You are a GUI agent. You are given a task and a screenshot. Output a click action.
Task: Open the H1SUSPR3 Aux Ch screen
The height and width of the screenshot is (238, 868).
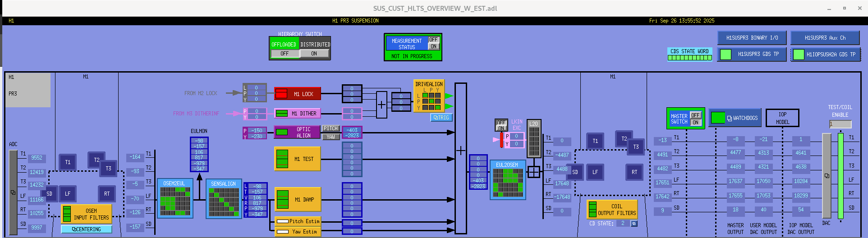pyautogui.click(x=825, y=38)
